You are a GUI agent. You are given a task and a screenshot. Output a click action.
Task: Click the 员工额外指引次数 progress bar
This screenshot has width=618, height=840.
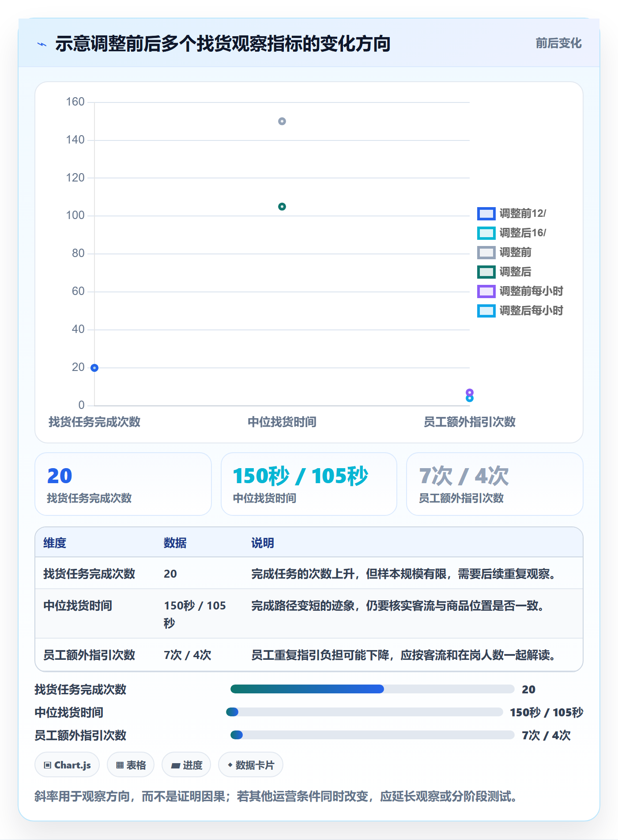click(372, 735)
